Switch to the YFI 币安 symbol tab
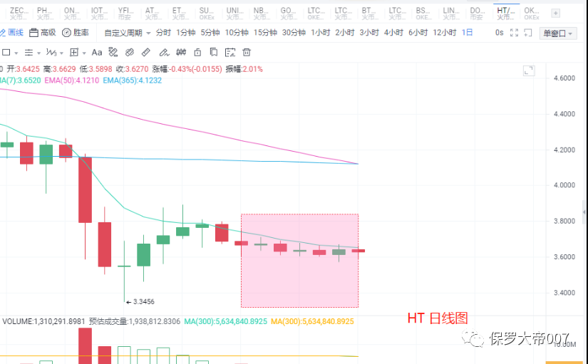Screen dimensions: 588x364 pyautogui.click(x=126, y=14)
